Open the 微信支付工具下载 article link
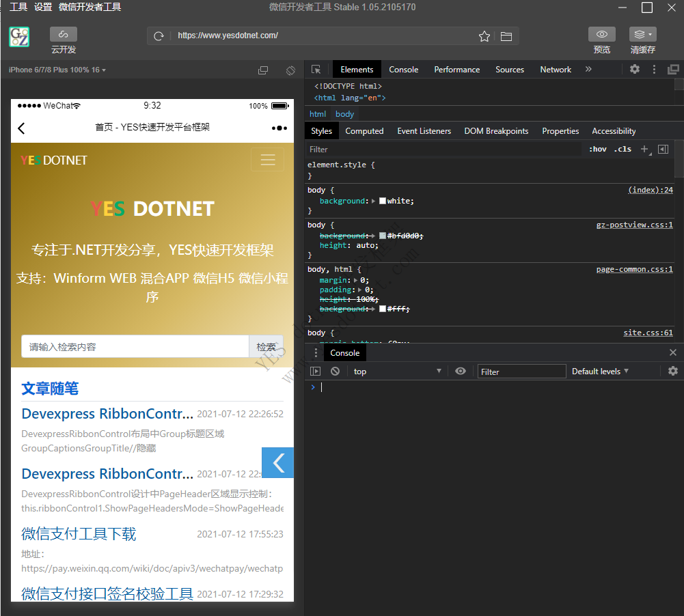Screen dimensions: 684x616 (x=79, y=533)
